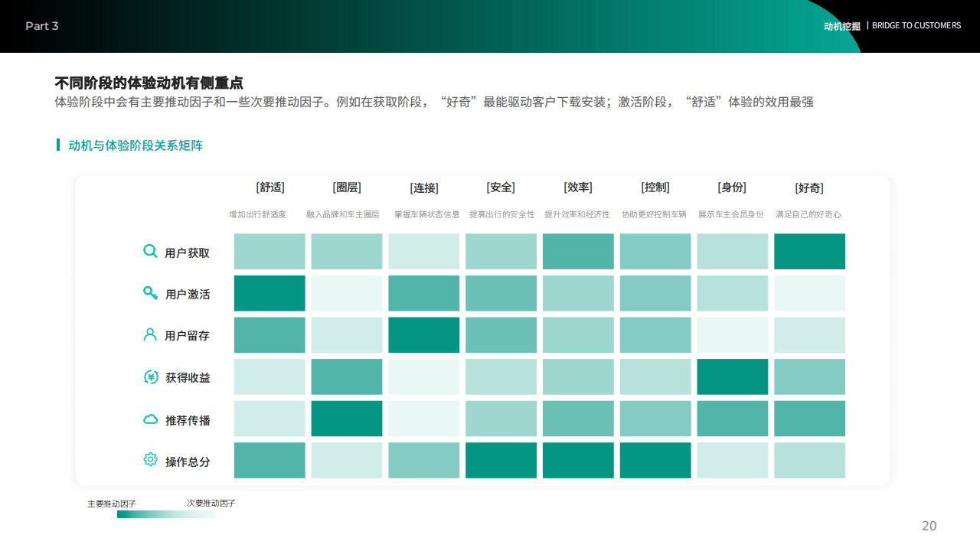Select the 操作总分 row label
This screenshot has width=980, height=551.
pyautogui.click(x=188, y=461)
